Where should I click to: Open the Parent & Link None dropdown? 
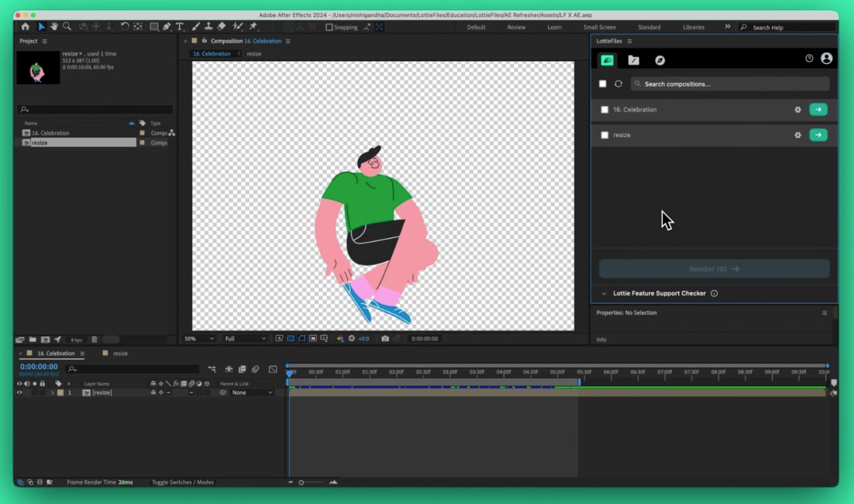click(x=251, y=392)
